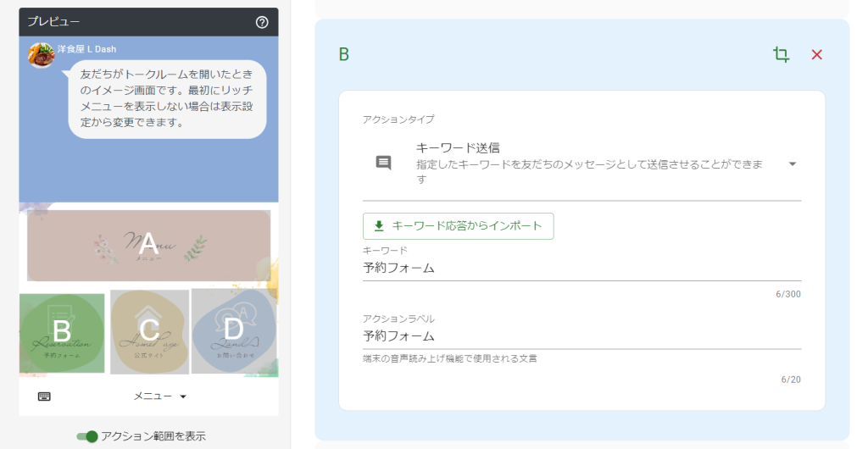Expand the メニュー bar in the preview
Screen dimensions: 868x449
pos(159,396)
